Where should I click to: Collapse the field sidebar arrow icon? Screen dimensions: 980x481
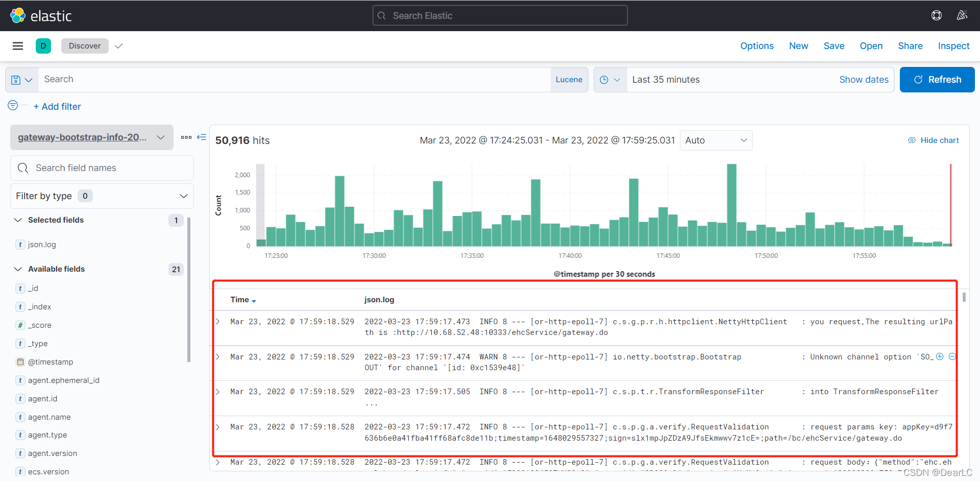pyautogui.click(x=202, y=137)
